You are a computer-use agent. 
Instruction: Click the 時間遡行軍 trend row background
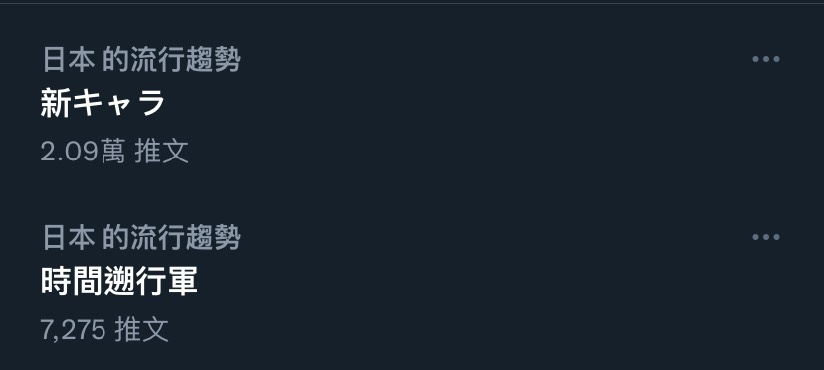[x=412, y=284]
